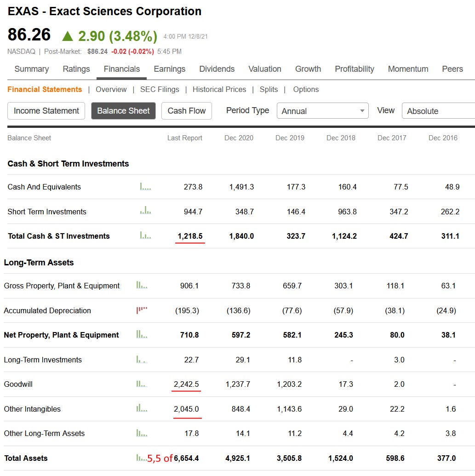Select the Long-Term Investments row label

click(42, 360)
